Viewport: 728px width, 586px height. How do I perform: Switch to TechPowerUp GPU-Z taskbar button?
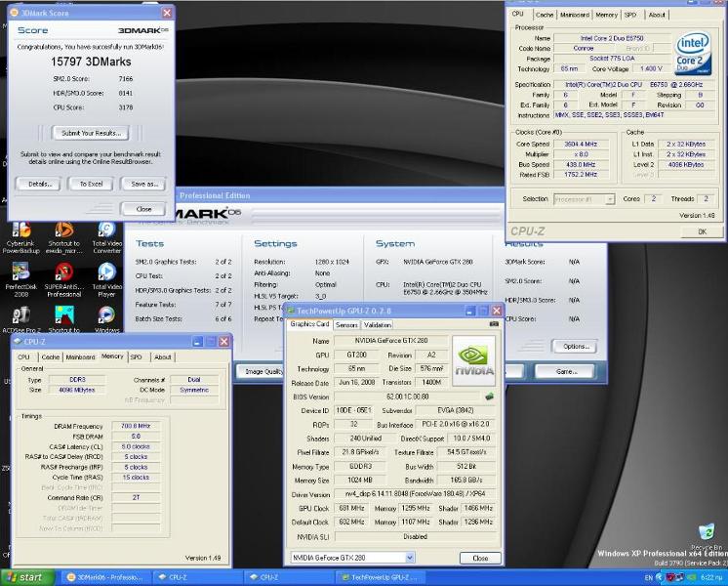tap(380, 577)
